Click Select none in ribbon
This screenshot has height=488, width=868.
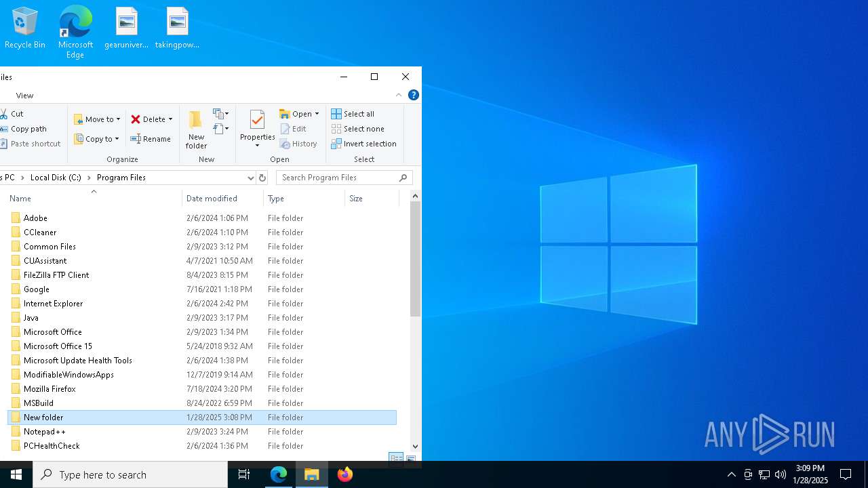tap(357, 129)
